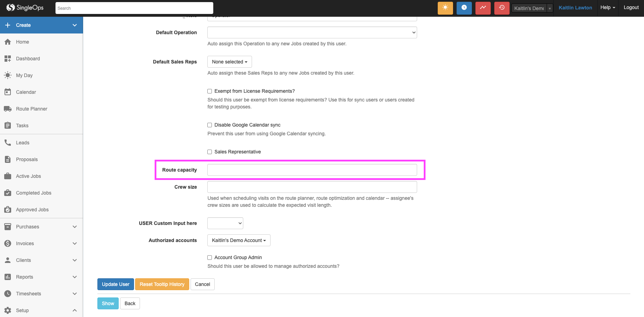
Task: Click the Update User button
Action: pos(116,284)
